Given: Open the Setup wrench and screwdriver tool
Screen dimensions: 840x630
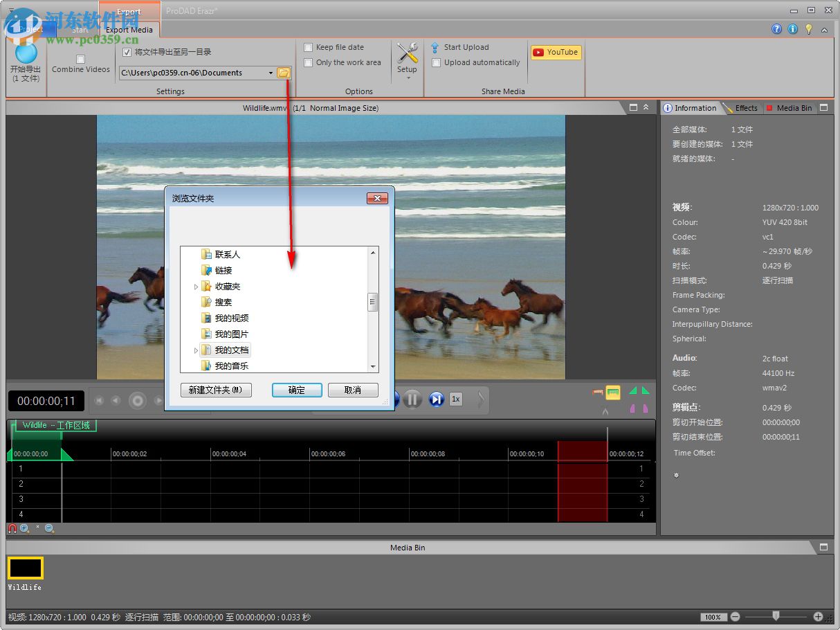Looking at the screenshot, I should tap(407, 53).
